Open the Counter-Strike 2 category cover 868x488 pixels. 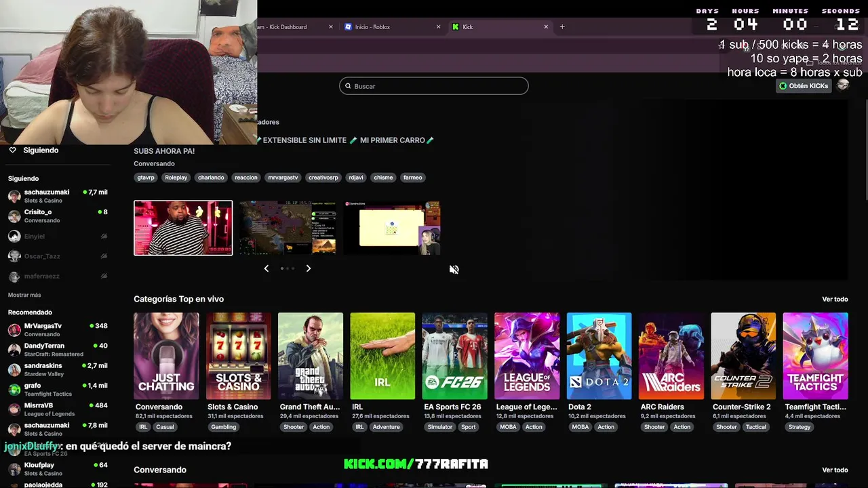click(x=743, y=356)
